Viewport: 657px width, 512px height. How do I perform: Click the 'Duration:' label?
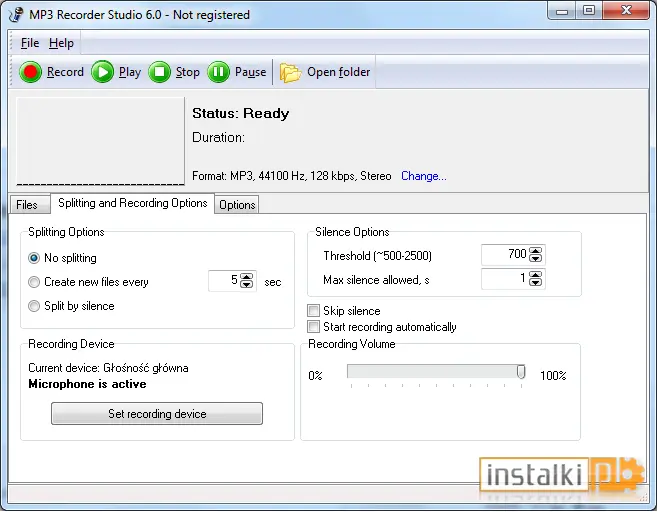coord(218,137)
